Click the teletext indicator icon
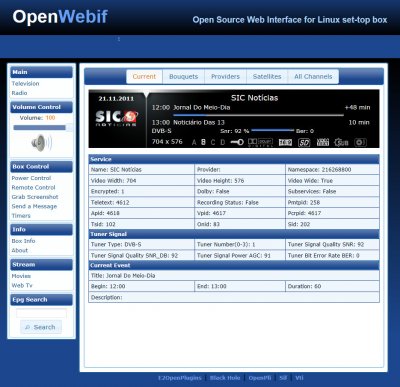 pos(323,142)
